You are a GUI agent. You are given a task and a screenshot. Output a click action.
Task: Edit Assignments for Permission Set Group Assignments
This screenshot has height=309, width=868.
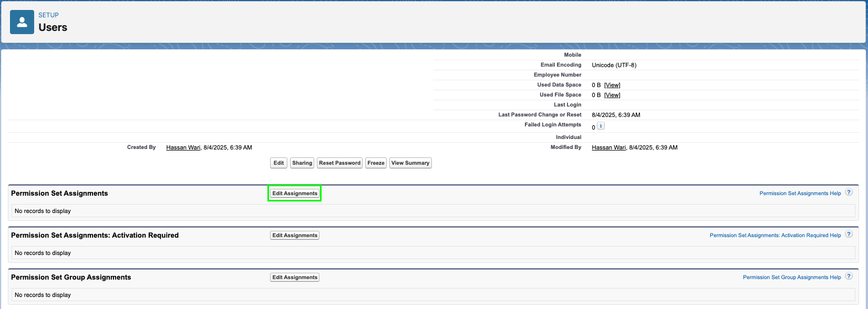pyautogui.click(x=295, y=278)
